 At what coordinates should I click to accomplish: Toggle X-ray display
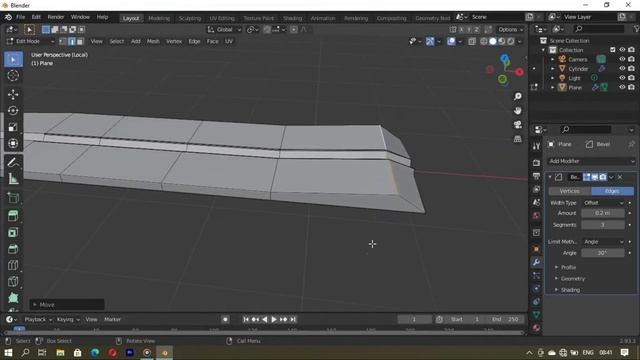(x=472, y=41)
